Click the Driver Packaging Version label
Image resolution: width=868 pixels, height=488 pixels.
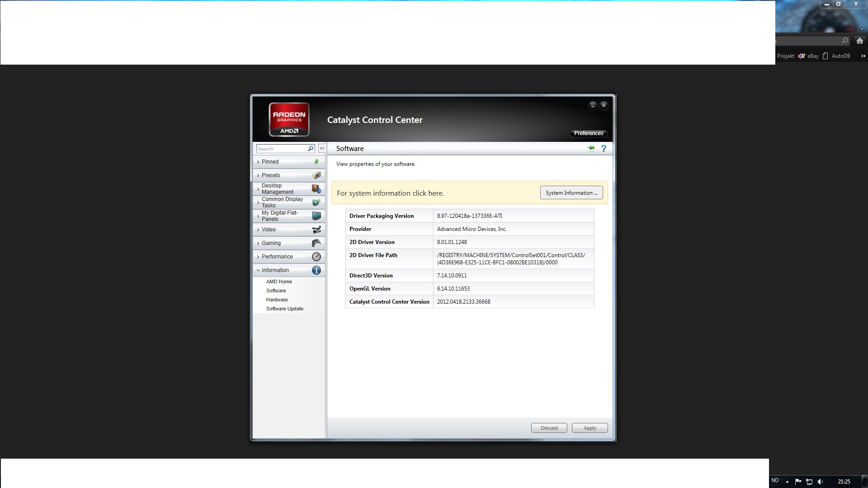pos(382,216)
